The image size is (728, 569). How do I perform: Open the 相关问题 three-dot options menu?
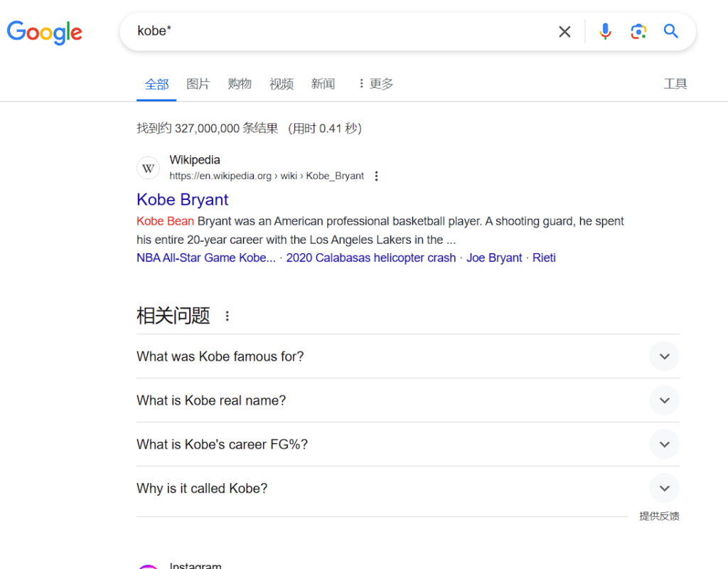tap(227, 317)
